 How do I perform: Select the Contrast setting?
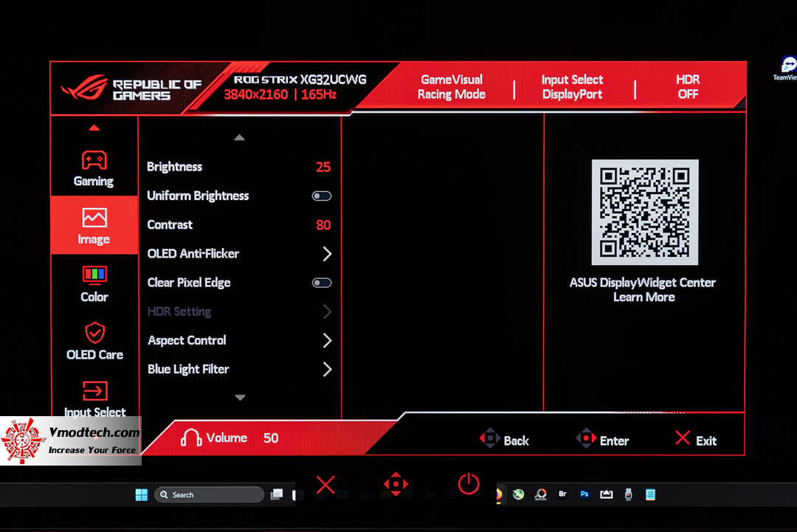239,224
